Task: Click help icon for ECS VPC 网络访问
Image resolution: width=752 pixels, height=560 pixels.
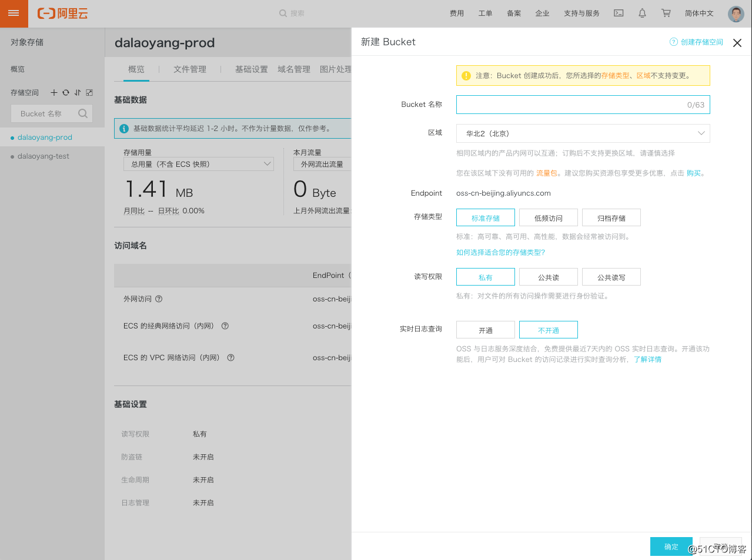Action: pyautogui.click(x=231, y=357)
